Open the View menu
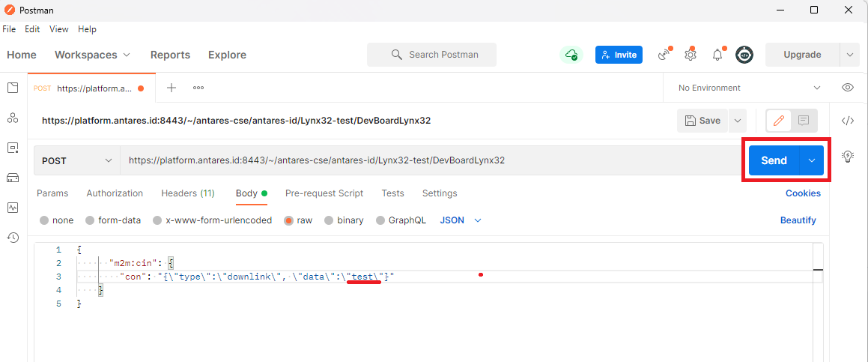This screenshot has height=362, width=868. 58,29
